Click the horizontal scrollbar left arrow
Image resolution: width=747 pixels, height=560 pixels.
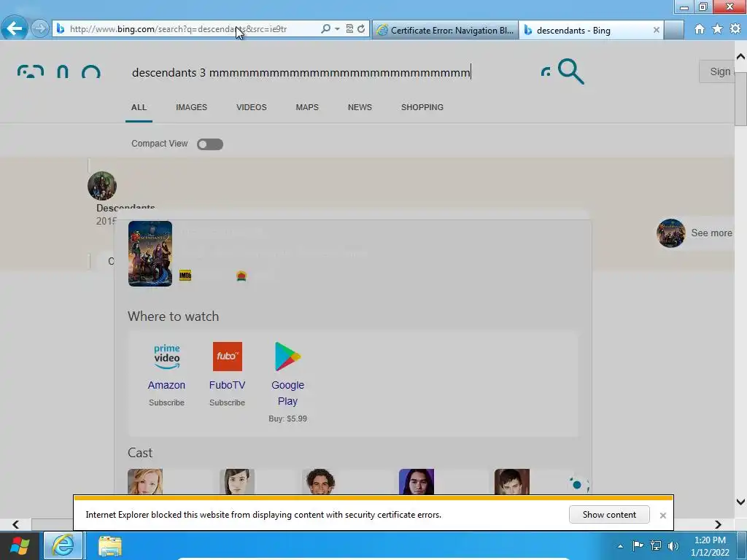[x=16, y=524]
